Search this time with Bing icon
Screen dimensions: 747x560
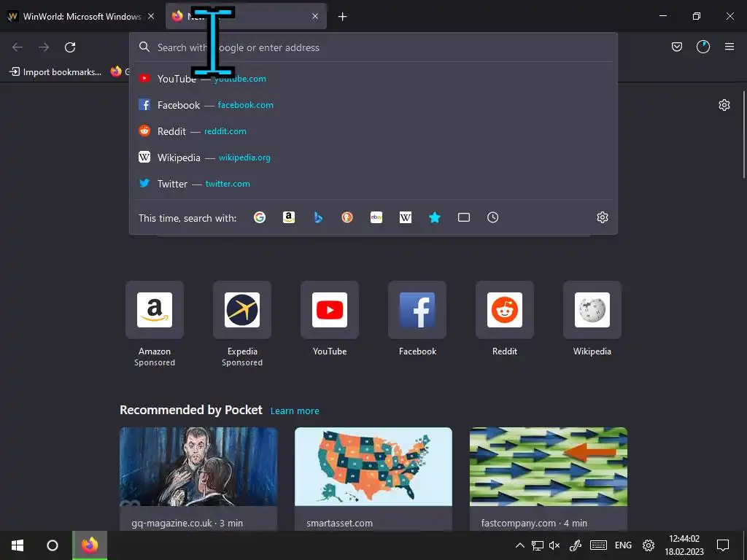pyautogui.click(x=318, y=217)
